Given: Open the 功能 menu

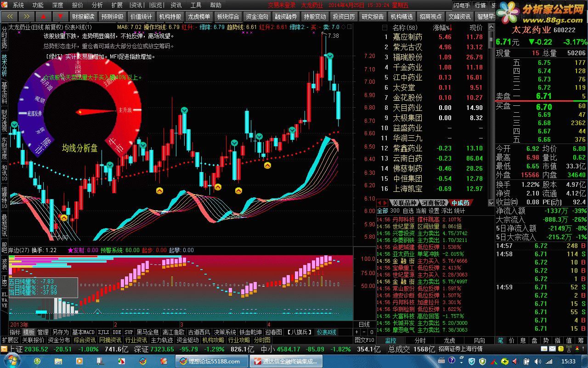Looking at the screenshot, I should tap(38, 5).
